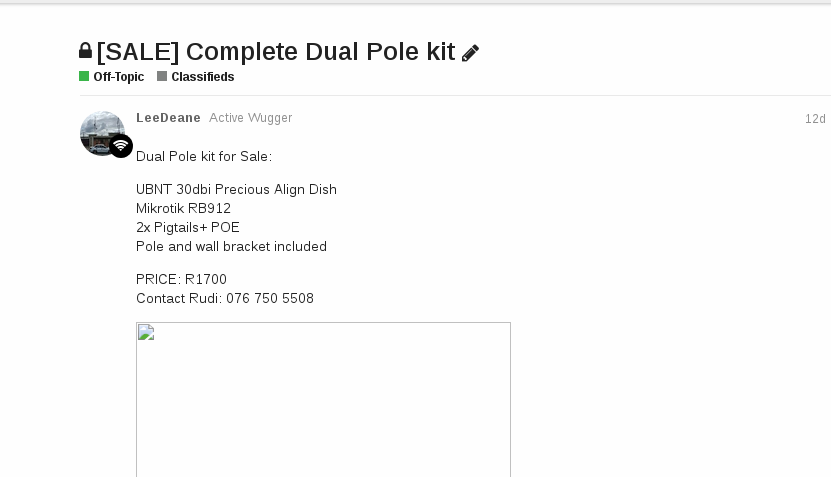Viewport: 831px width, 477px height.
Task: Click the green Off-Topic category square
Action: point(84,77)
